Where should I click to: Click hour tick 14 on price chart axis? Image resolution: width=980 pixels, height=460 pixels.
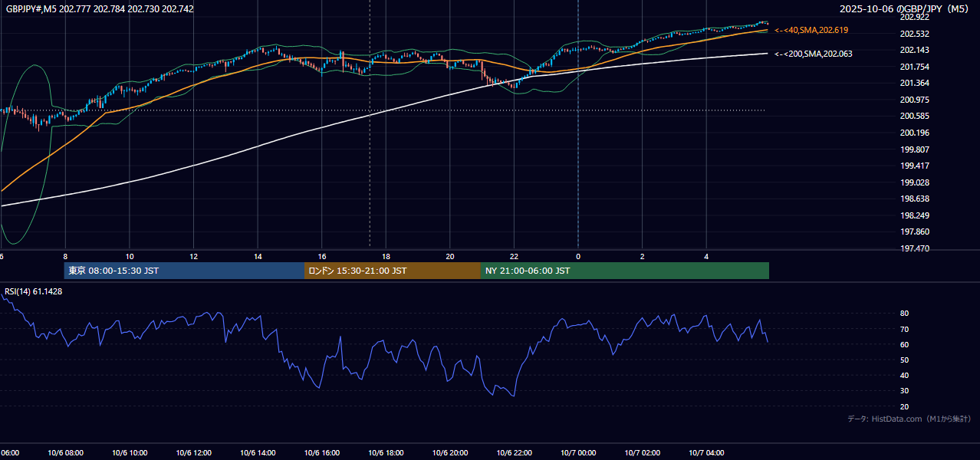tap(258, 257)
